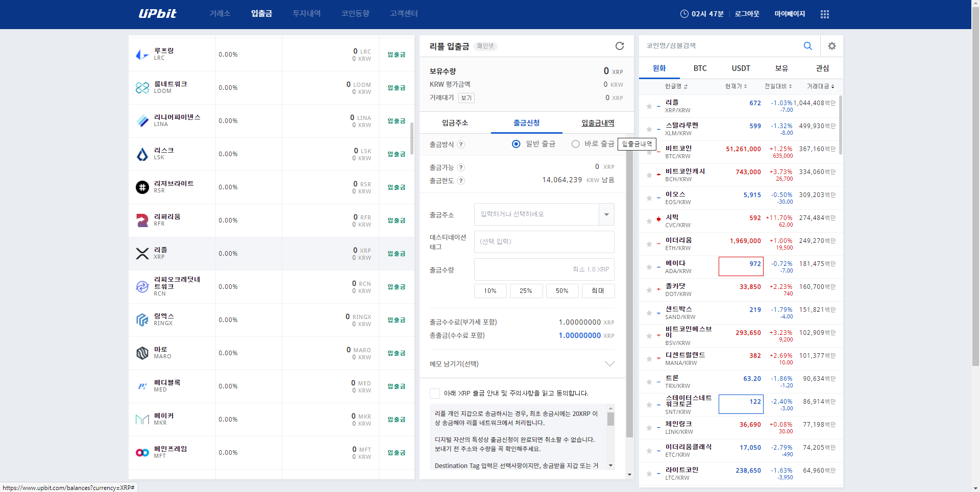The height and width of the screenshot is (492, 980).
Task: Click help icon next to 출금방식
Action: (x=461, y=144)
